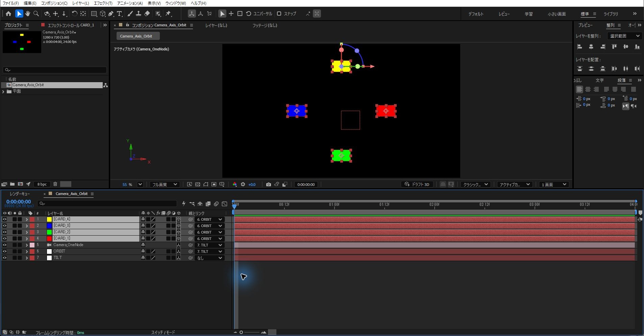Select the Puppet Pin tool

[168, 14]
